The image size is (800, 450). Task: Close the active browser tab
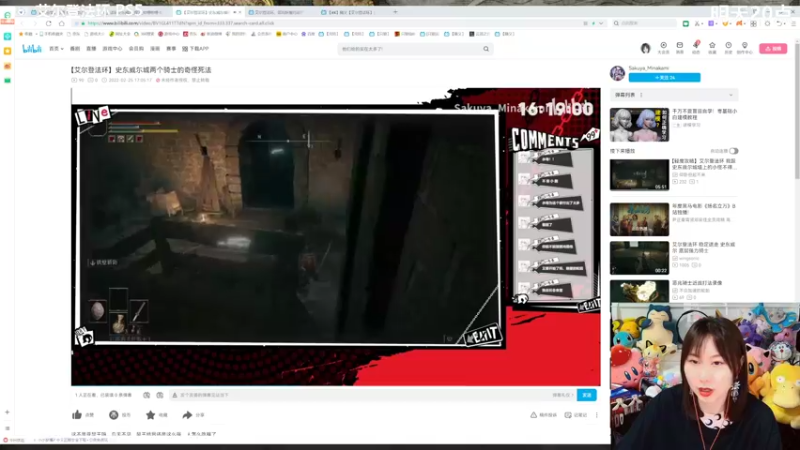pyautogui.click(x=240, y=12)
